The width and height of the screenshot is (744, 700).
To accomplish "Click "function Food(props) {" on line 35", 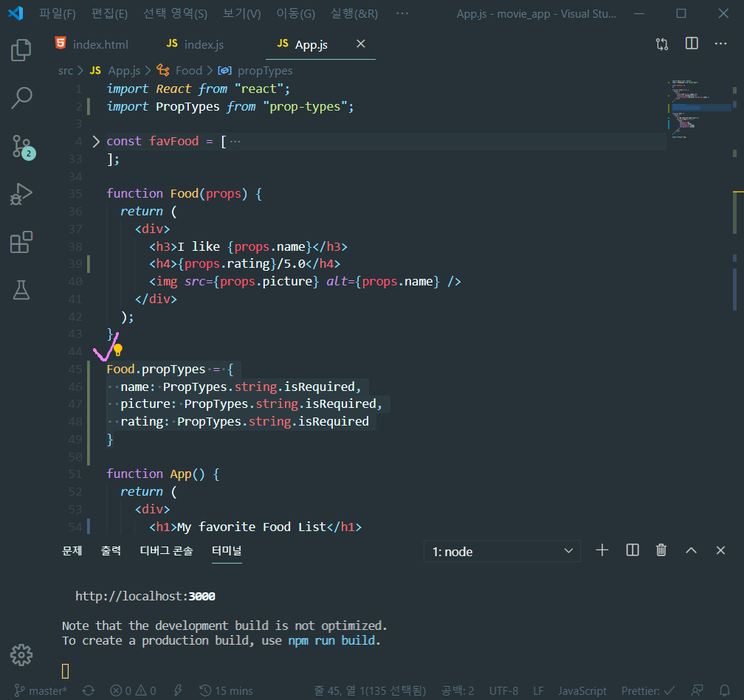I will 184,193.
